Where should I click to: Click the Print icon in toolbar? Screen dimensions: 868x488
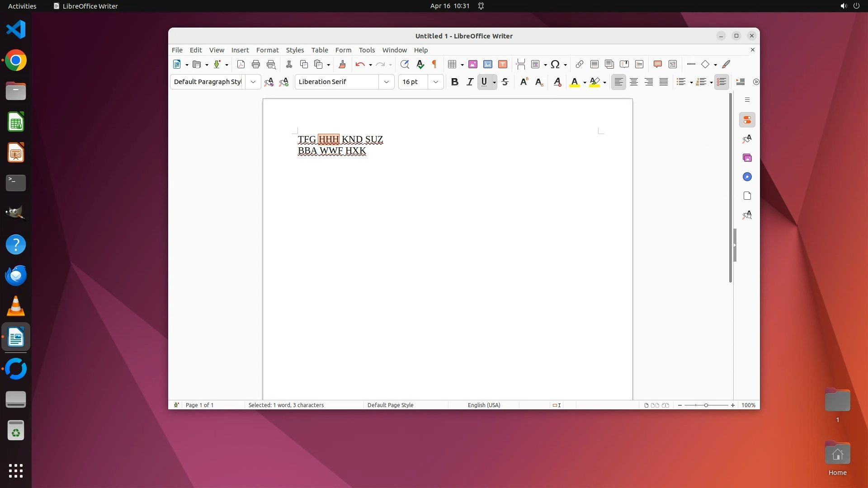[x=256, y=64]
